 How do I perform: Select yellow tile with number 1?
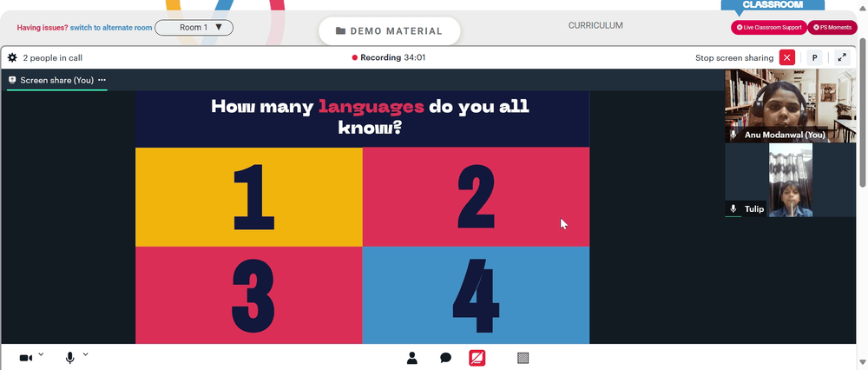point(248,196)
